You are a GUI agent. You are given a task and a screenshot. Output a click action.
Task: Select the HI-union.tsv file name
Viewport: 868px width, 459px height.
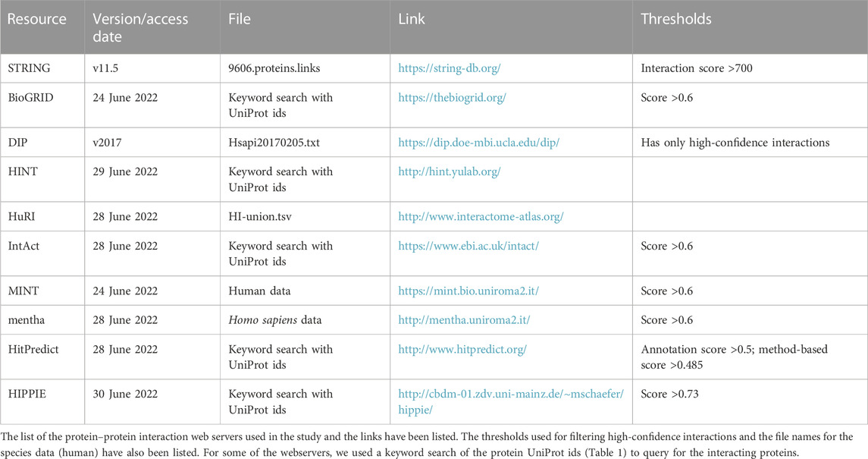tap(259, 217)
